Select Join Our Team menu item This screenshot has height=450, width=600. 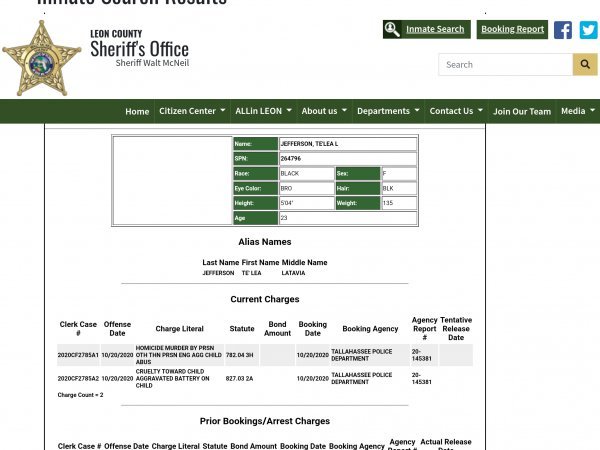522,111
